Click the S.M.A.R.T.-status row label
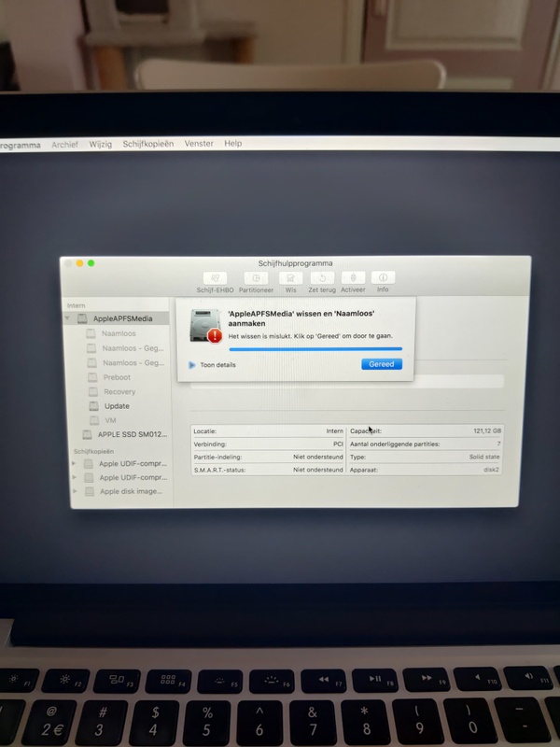Image resolution: width=560 pixels, height=747 pixels. pos(219,470)
